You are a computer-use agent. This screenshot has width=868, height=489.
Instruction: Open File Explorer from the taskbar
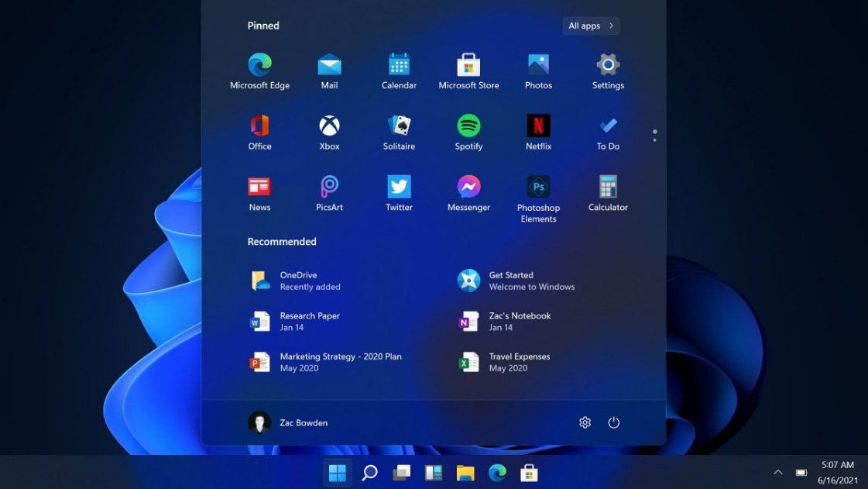click(x=465, y=473)
